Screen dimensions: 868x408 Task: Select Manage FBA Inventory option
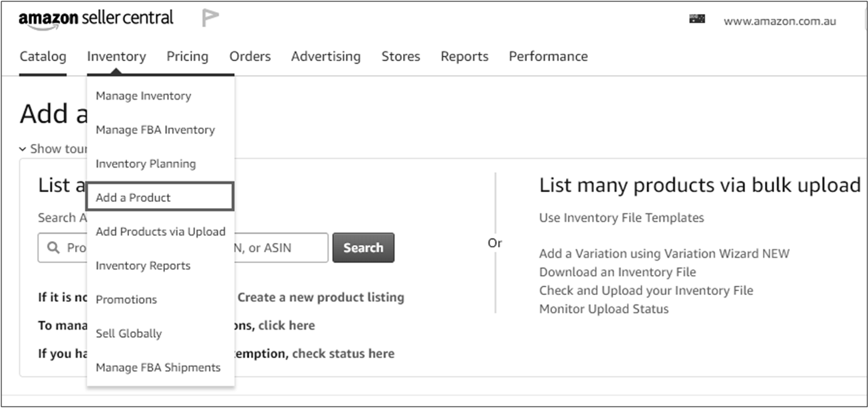(155, 130)
